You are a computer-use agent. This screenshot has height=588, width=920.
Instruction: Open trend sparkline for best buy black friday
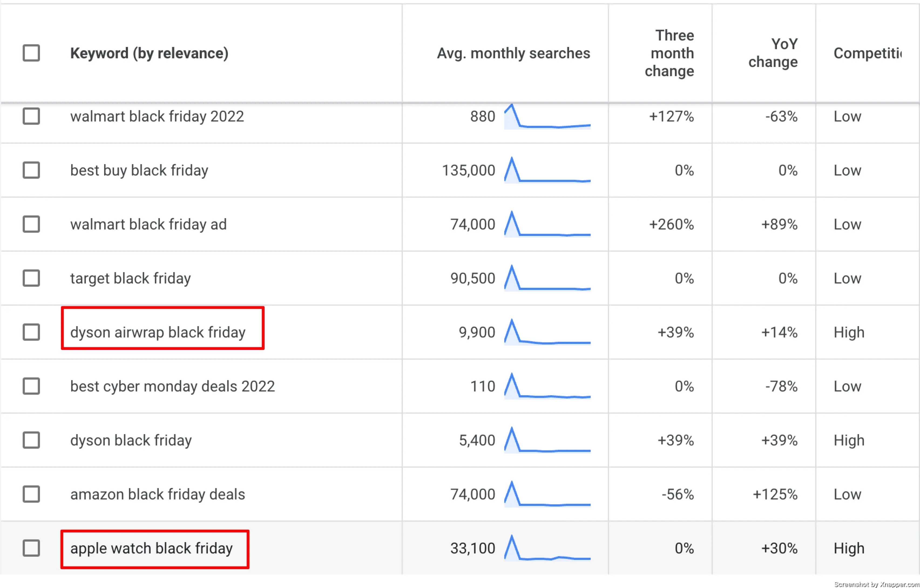coord(547,170)
